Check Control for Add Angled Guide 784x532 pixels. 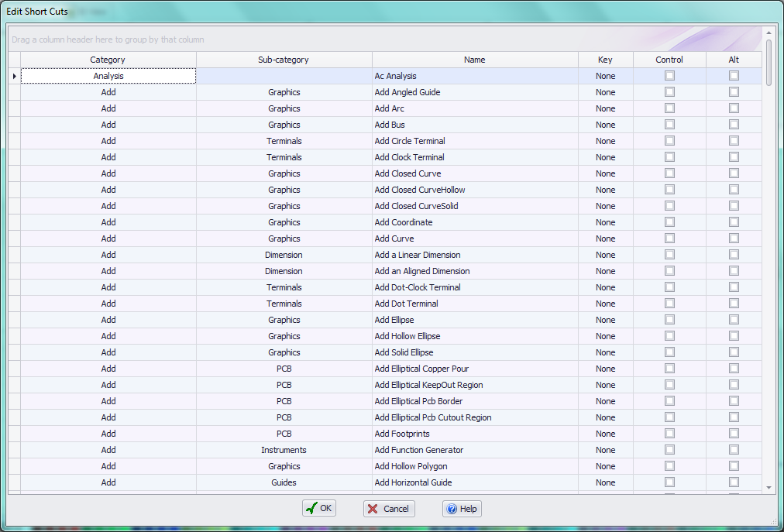[669, 92]
